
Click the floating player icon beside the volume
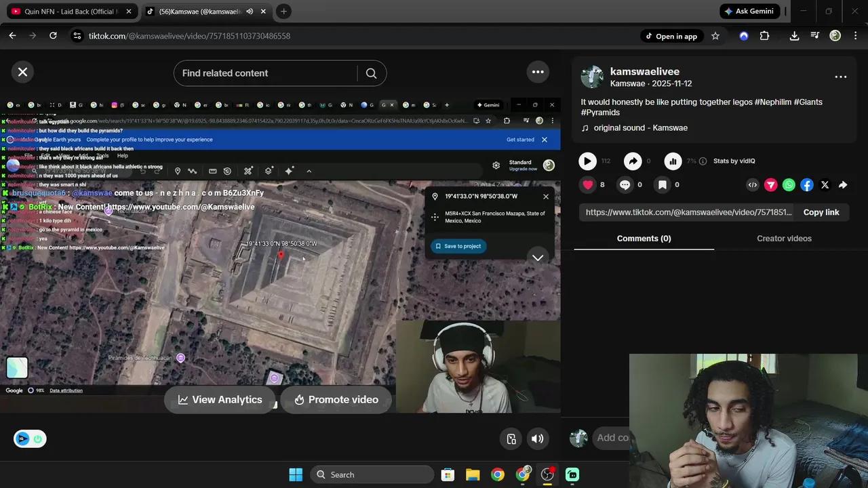pos(511,439)
